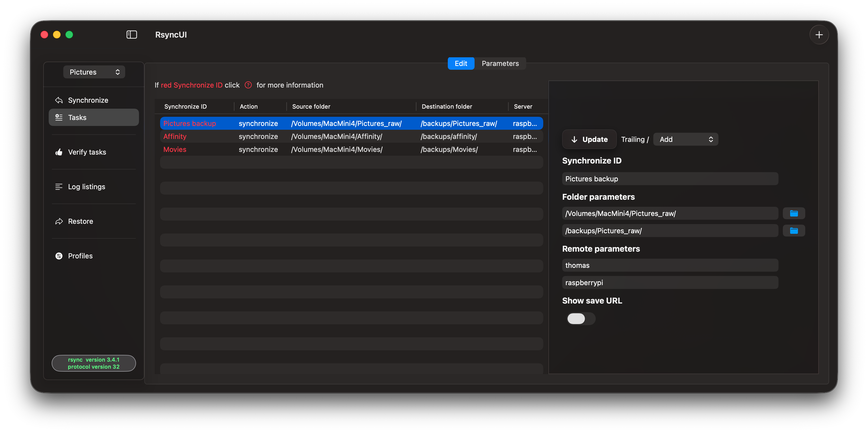Click the red question mark help icon
Viewport: 868px width, 433px height.
point(248,85)
